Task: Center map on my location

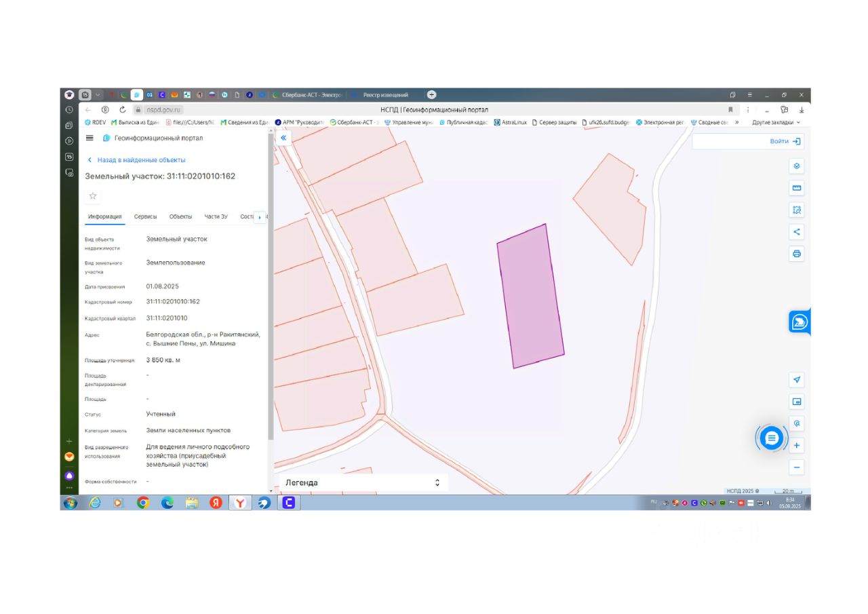Action: [797, 379]
